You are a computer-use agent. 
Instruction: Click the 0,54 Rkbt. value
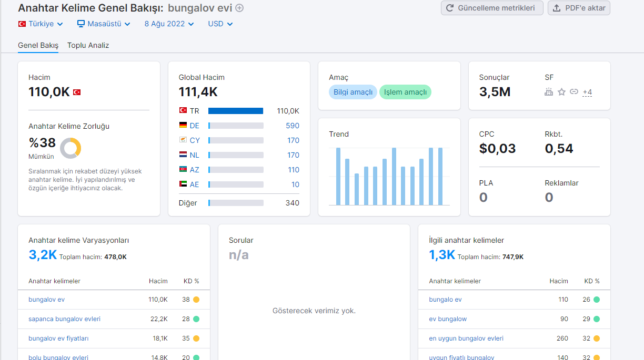[x=559, y=149]
